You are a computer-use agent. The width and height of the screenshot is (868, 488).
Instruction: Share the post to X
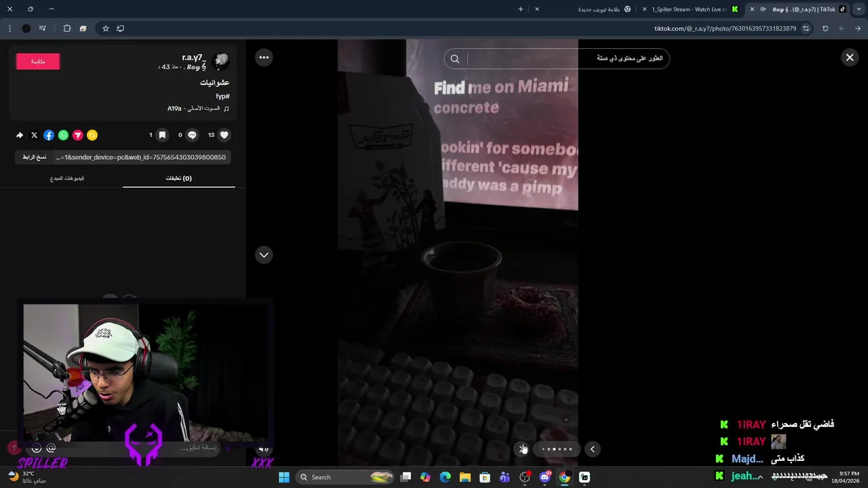[x=35, y=135]
